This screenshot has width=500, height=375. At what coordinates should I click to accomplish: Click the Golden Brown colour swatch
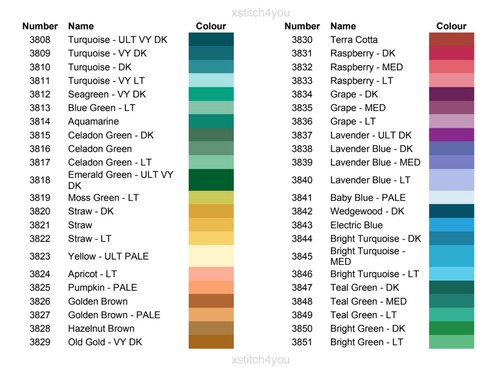point(211,301)
